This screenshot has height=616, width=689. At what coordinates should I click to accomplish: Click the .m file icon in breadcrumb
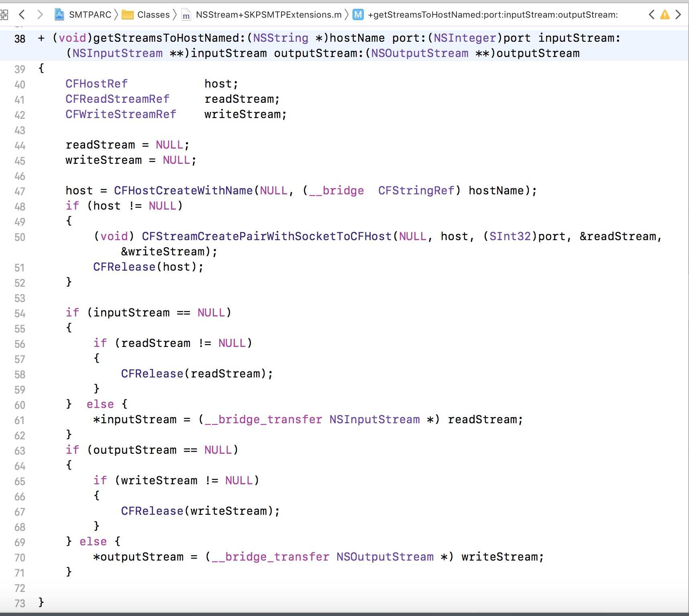coord(186,15)
